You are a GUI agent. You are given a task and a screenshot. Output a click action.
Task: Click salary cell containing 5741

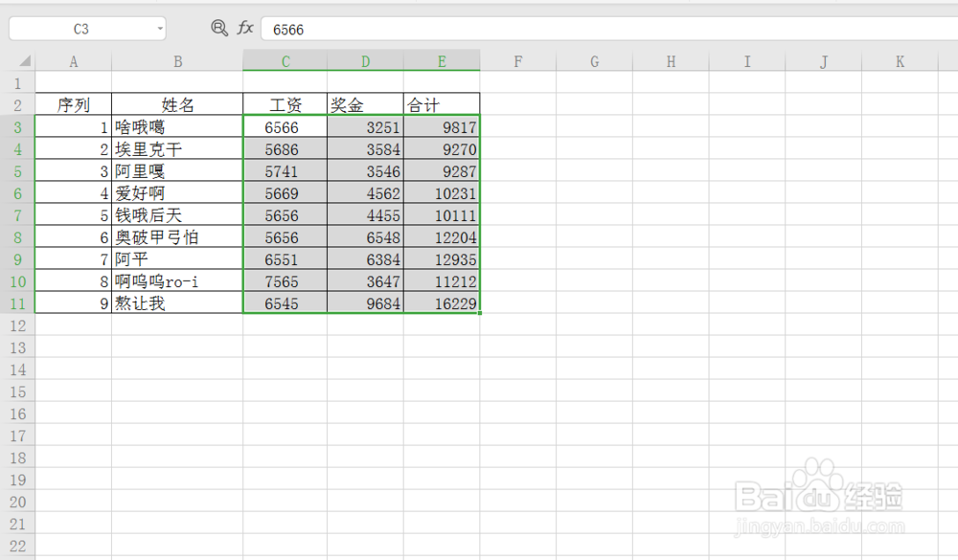pyautogui.click(x=285, y=171)
